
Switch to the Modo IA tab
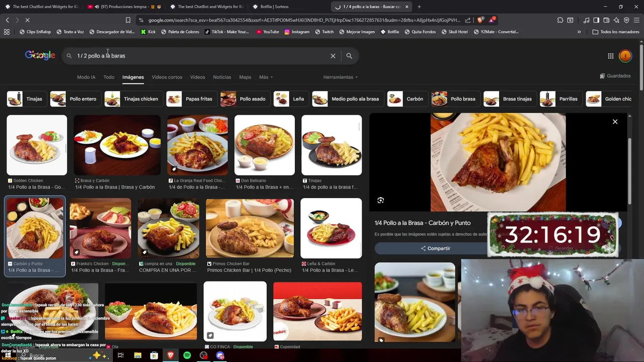click(x=86, y=77)
